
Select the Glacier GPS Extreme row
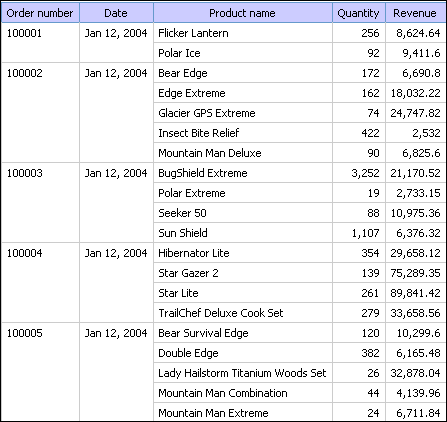pyautogui.click(x=300, y=113)
